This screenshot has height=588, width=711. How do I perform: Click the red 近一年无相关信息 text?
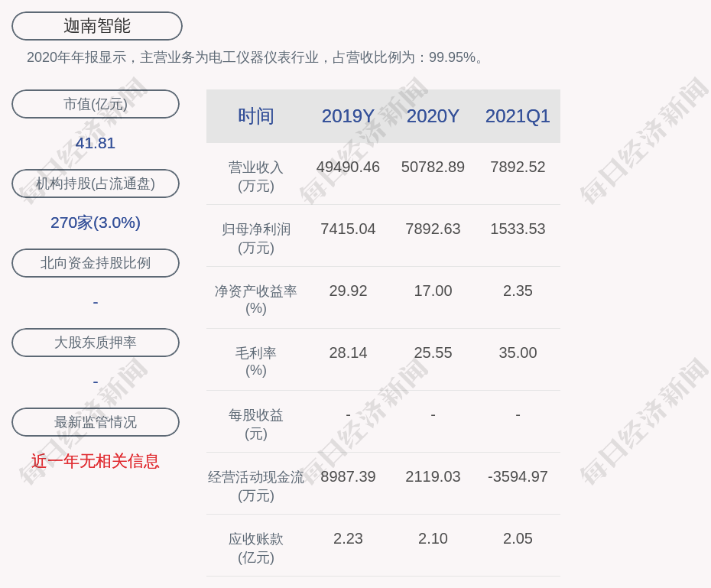pos(96,461)
